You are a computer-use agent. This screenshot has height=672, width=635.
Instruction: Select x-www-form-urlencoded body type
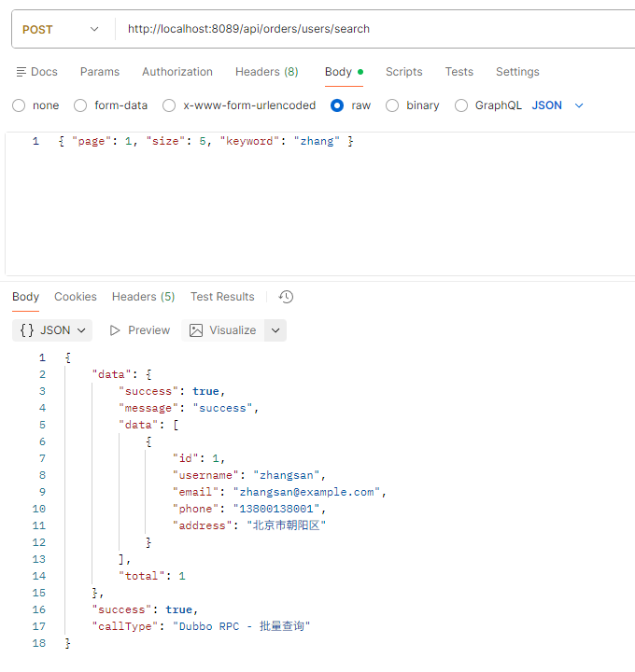tap(169, 105)
